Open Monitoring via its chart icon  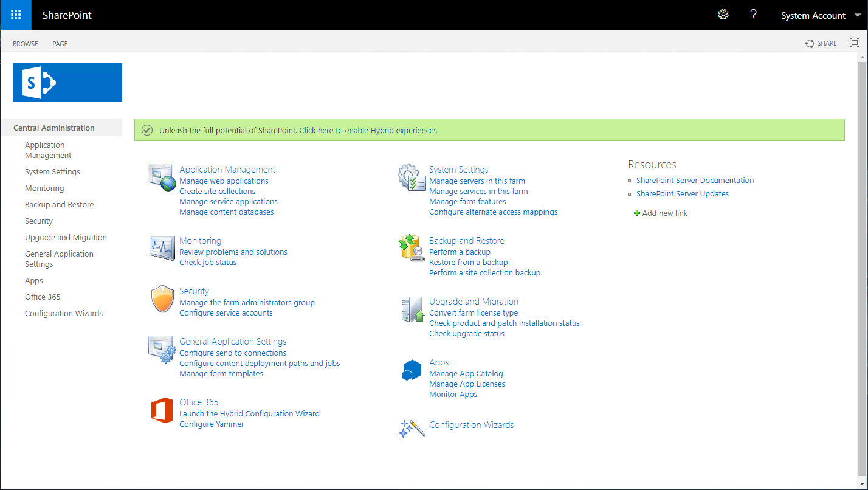161,249
